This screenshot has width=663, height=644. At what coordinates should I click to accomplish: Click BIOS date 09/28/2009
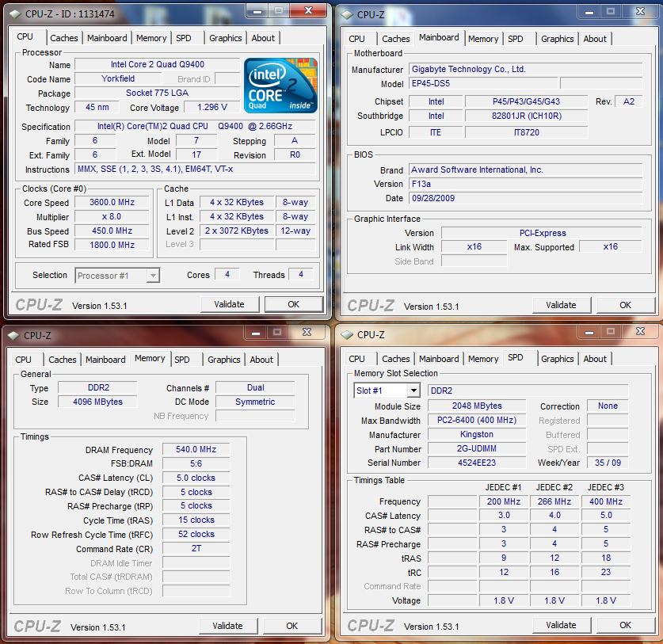(526, 198)
